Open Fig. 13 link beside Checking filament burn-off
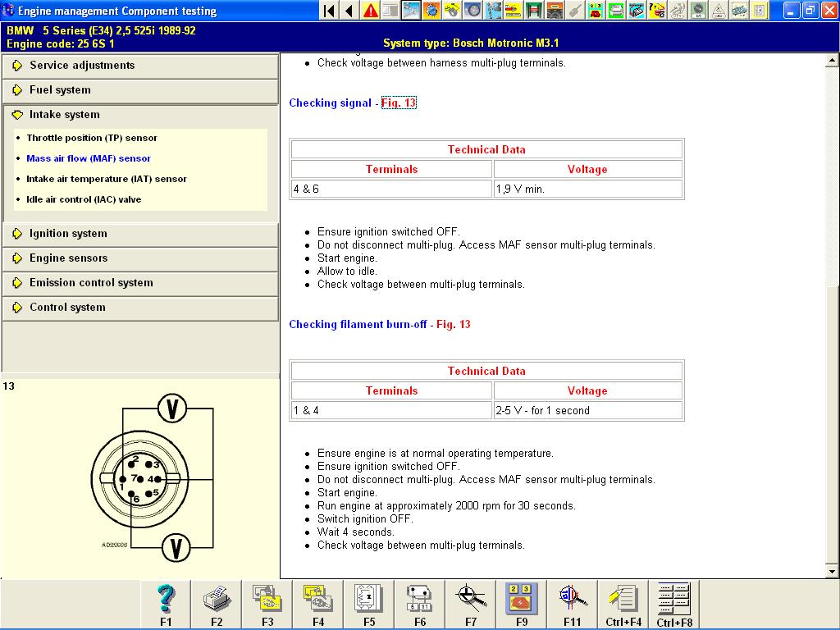 coord(453,324)
